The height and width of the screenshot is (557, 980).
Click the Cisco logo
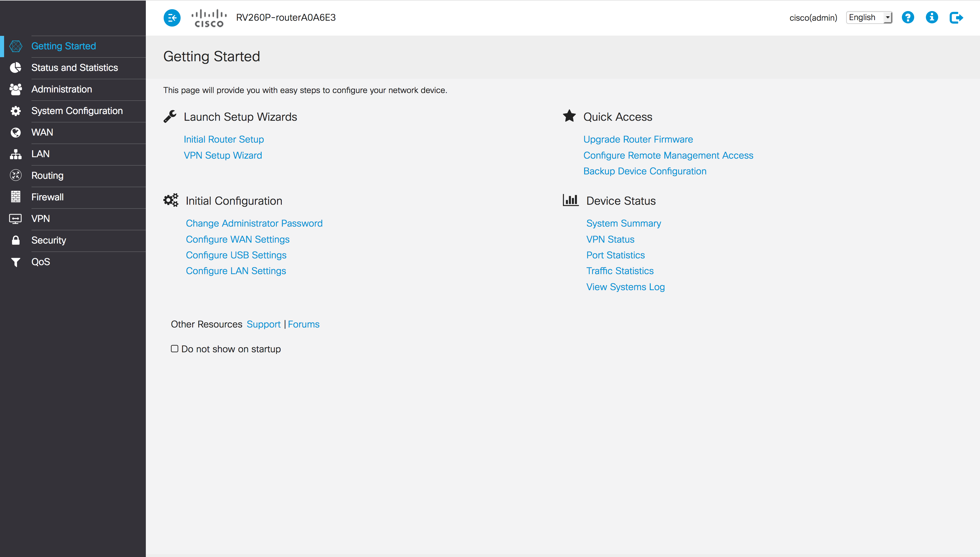point(209,18)
